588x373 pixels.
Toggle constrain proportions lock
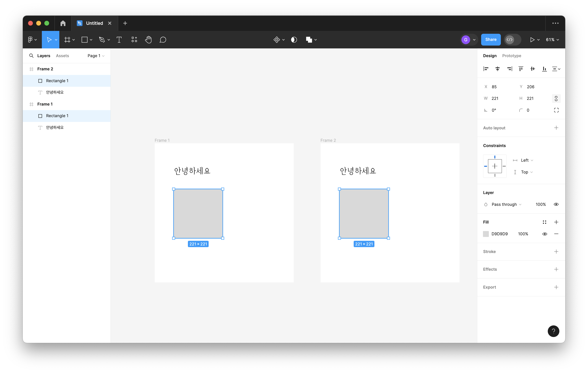556,98
